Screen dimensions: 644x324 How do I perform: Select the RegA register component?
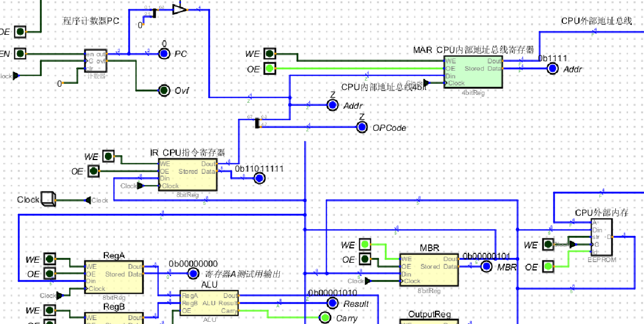pyautogui.click(x=114, y=277)
